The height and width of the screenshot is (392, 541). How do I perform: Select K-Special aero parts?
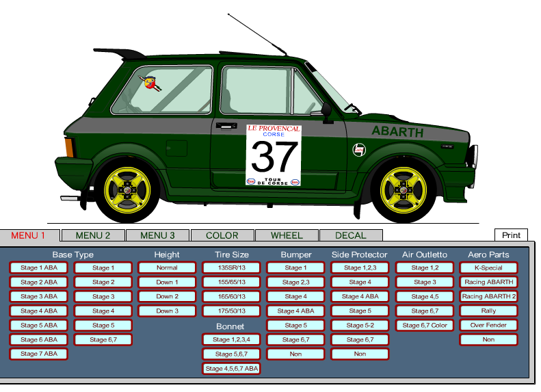(488, 267)
